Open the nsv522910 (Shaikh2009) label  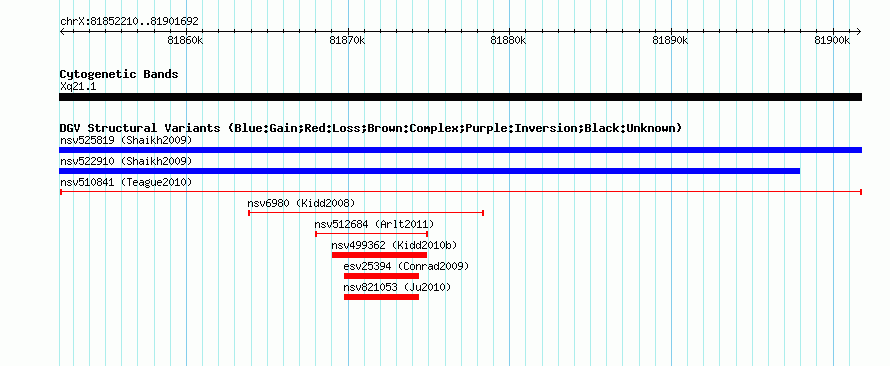click(126, 161)
